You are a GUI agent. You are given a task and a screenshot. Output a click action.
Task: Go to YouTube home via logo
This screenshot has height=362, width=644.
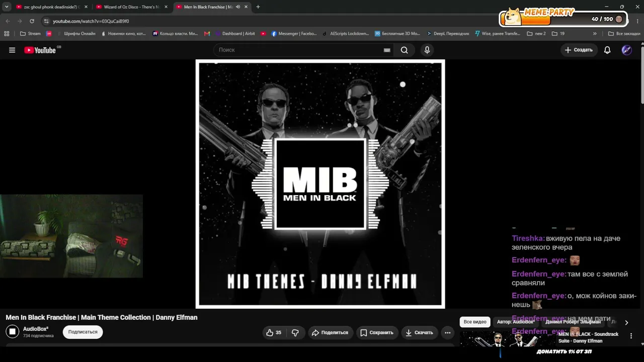[x=40, y=50]
